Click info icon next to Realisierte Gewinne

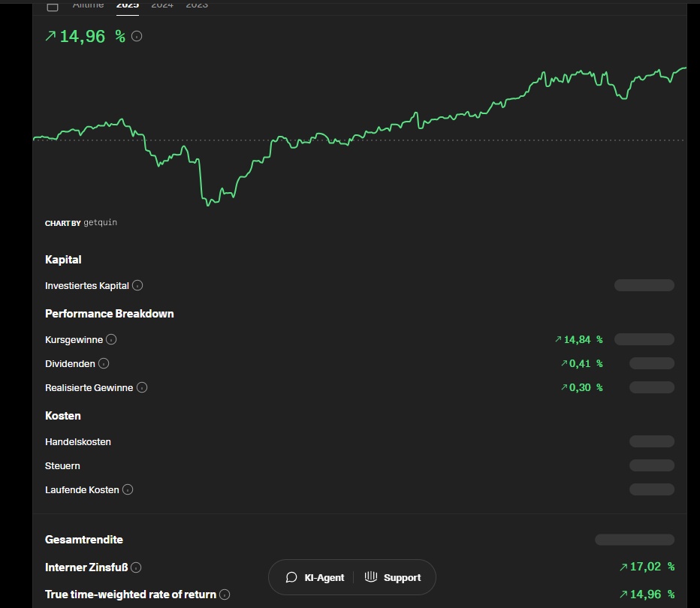[142, 387]
